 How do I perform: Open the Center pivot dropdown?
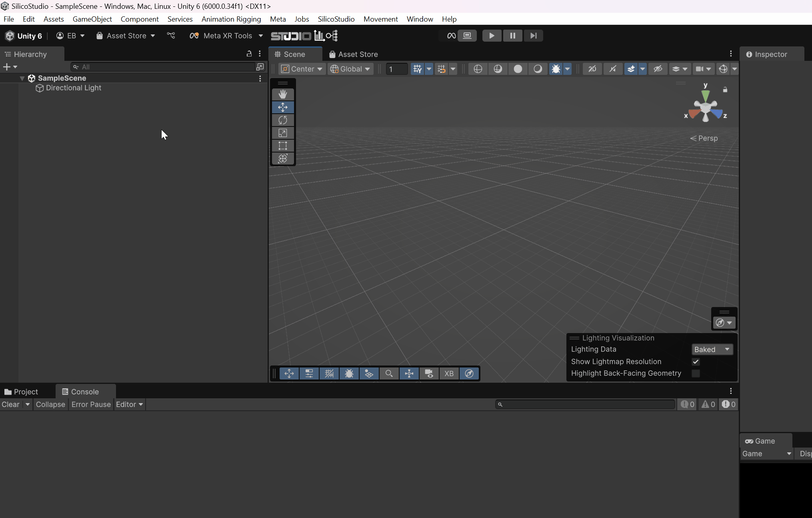tap(302, 69)
